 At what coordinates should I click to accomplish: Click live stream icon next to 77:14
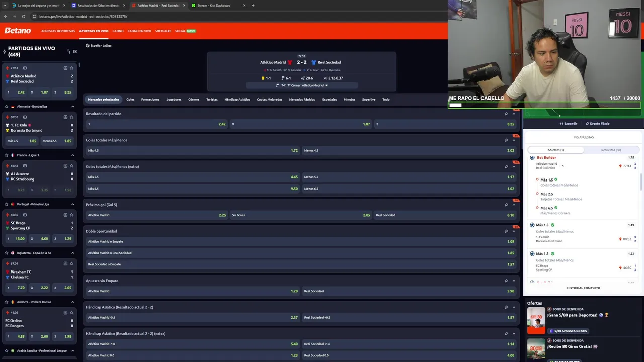[x=25, y=68]
